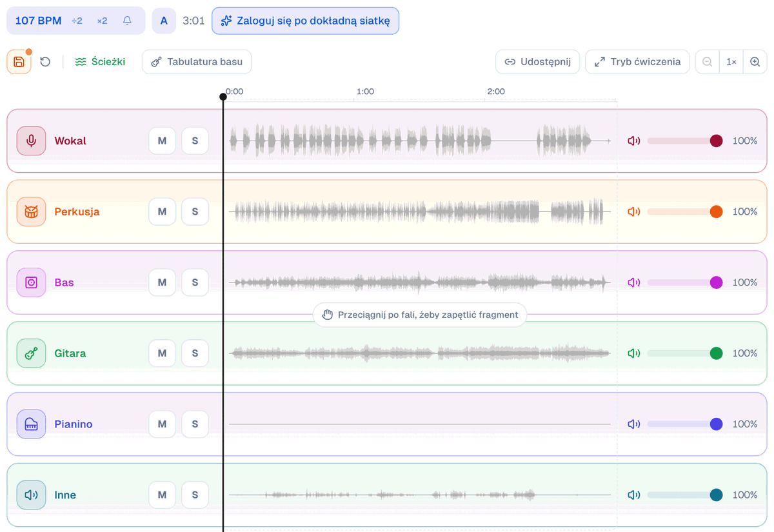Click the key A badge
Screen dimensions: 774x532
(x=164, y=21)
